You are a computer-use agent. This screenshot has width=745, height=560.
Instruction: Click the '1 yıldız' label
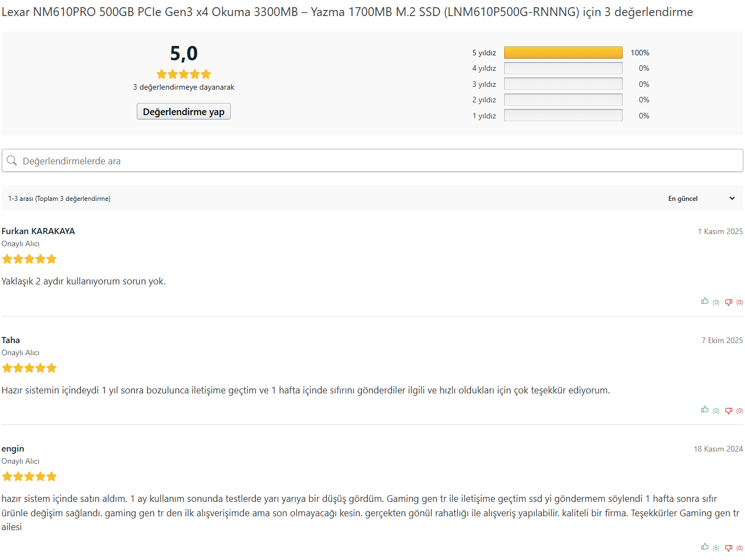(484, 116)
